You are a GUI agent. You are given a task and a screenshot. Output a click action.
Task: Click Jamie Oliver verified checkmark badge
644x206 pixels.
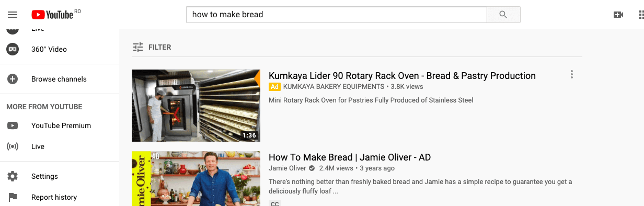pyautogui.click(x=312, y=168)
